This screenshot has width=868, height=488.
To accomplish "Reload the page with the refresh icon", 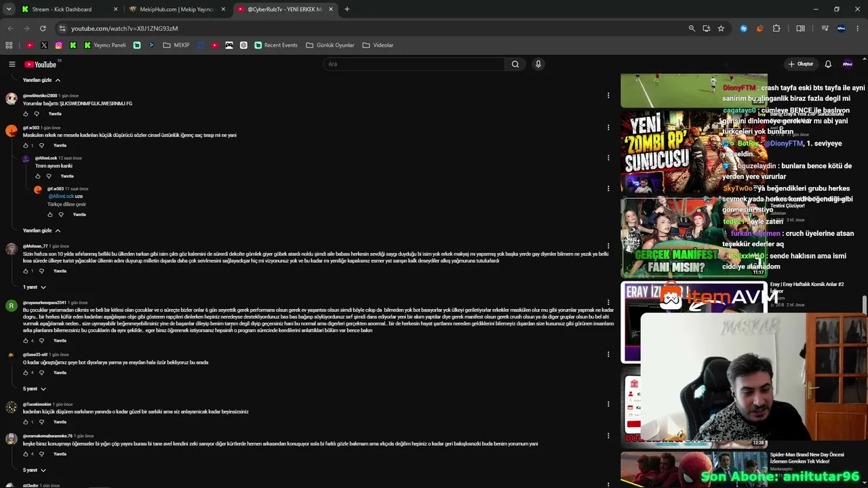I will [x=43, y=28].
